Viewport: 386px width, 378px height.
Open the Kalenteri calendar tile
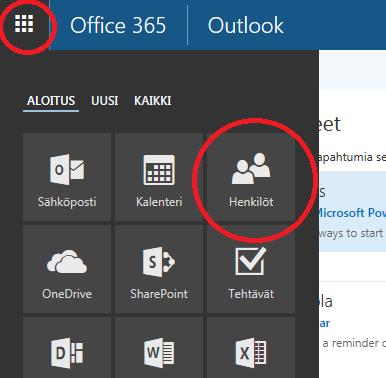(159, 177)
